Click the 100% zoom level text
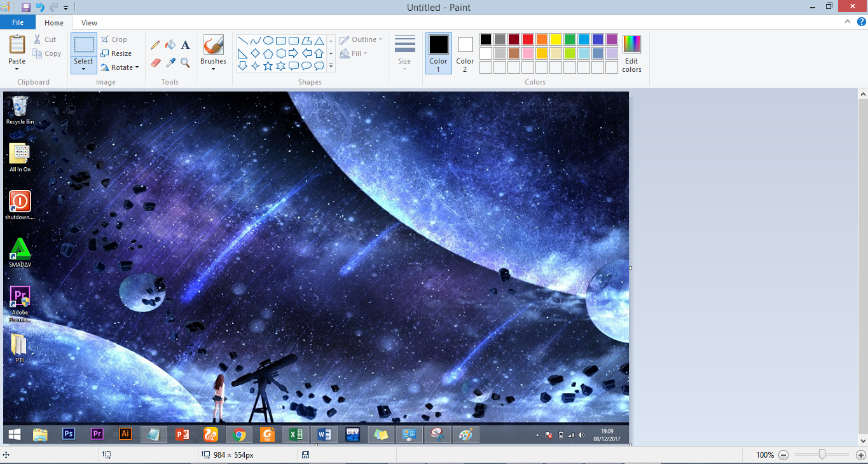This screenshot has height=464, width=868. (x=765, y=455)
